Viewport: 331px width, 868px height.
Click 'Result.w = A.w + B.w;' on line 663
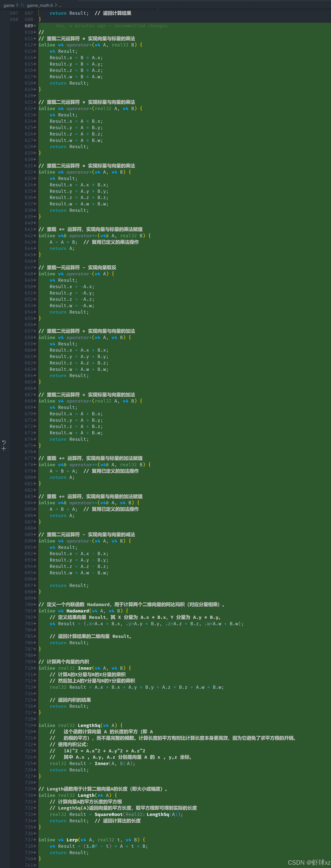click(x=79, y=369)
